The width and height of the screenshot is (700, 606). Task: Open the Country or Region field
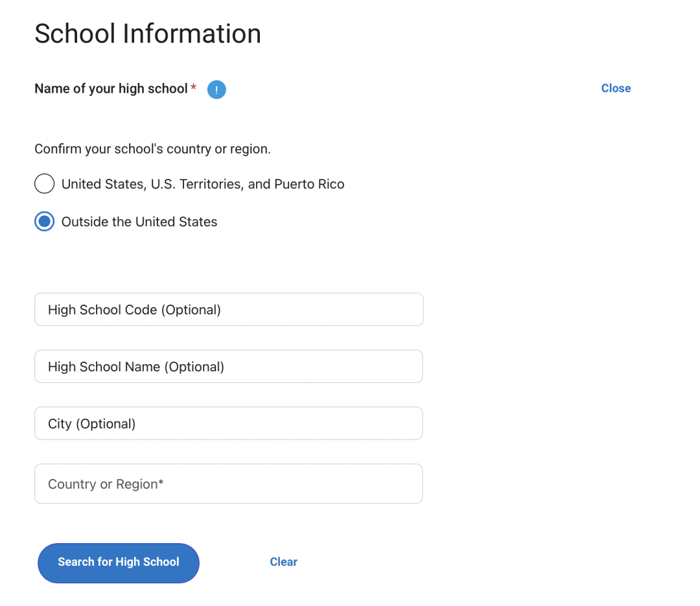[228, 484]
